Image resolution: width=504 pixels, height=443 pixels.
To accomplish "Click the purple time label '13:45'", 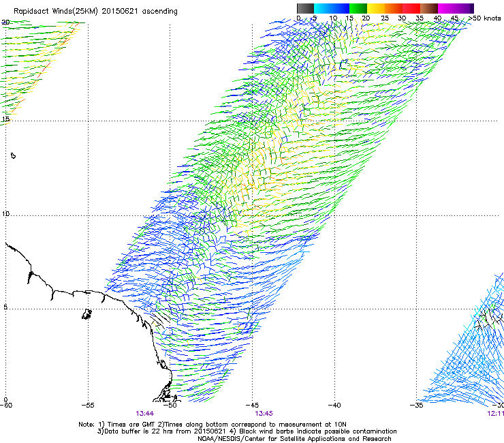I will tap(264, 414).
